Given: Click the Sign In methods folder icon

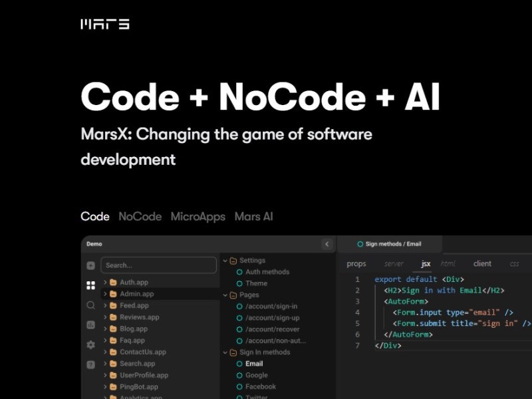Looking at the screenshot, I should [x=233, y=352].
